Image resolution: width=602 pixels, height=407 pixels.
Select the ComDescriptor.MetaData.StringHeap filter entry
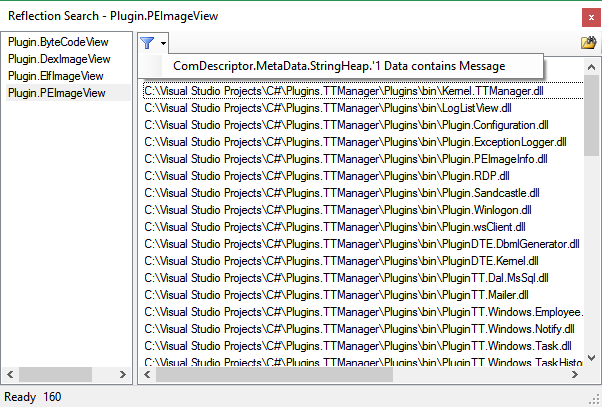click(341, 66)
